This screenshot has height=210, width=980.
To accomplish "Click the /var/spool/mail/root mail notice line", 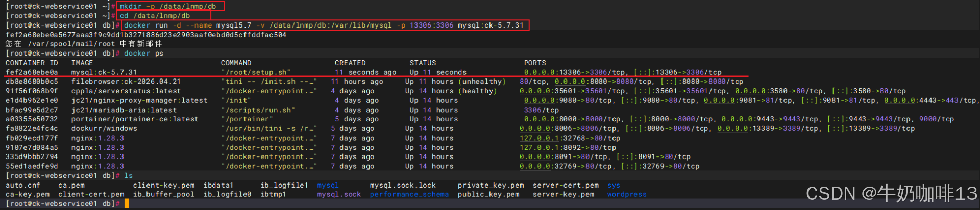I will coord(84,44).
